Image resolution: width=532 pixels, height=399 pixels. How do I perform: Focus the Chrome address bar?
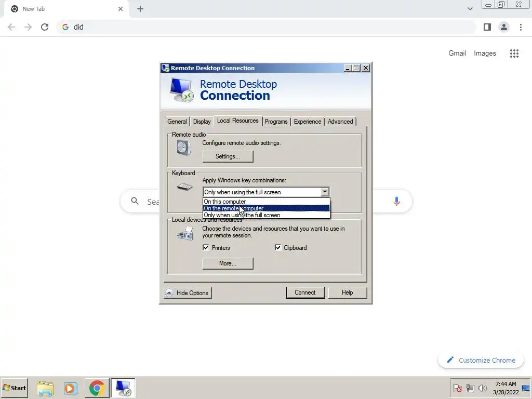[x=266, y=27]
